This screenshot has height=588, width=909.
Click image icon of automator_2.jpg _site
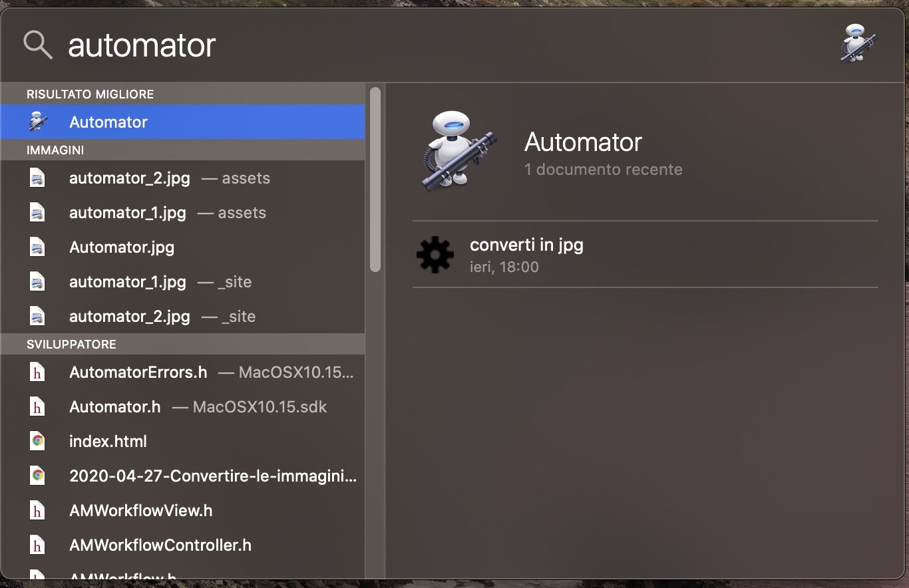tap(37, 317)
